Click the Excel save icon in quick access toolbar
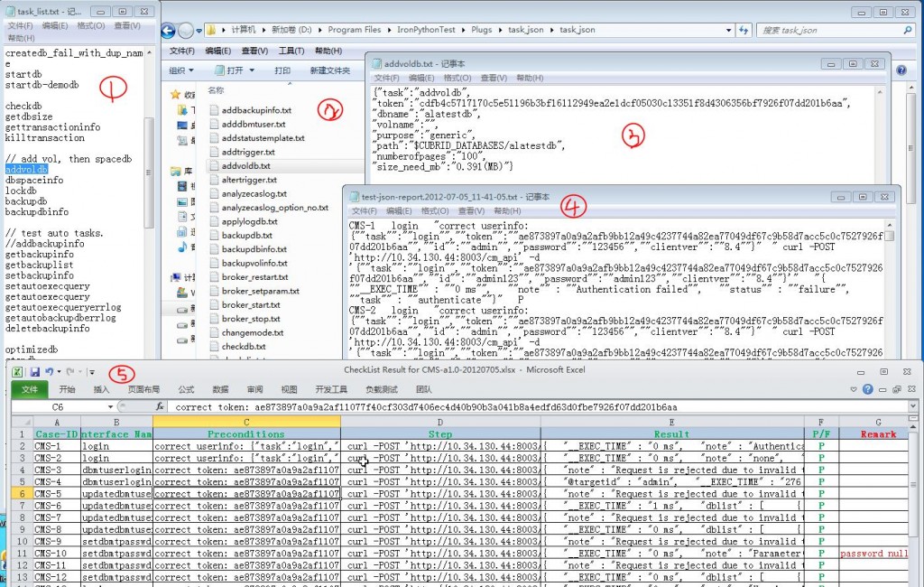This screenshot has width=924, height=587. click(34, 372)
